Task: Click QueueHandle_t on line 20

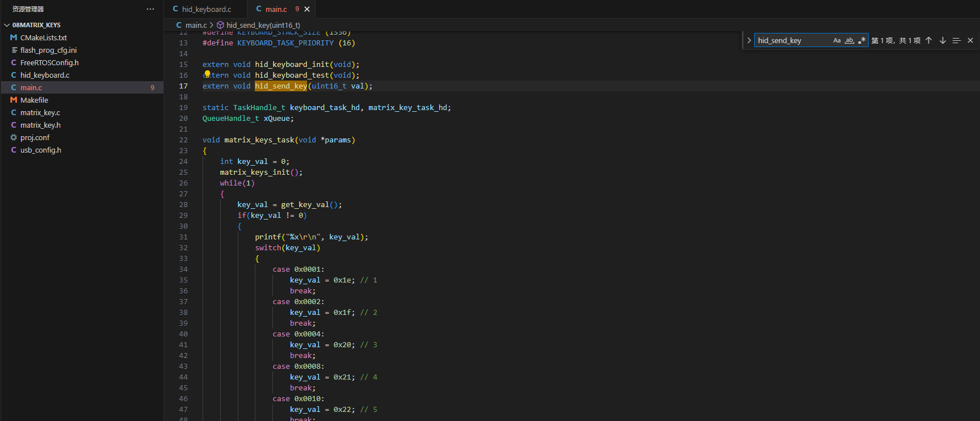Action: [231, 119]
